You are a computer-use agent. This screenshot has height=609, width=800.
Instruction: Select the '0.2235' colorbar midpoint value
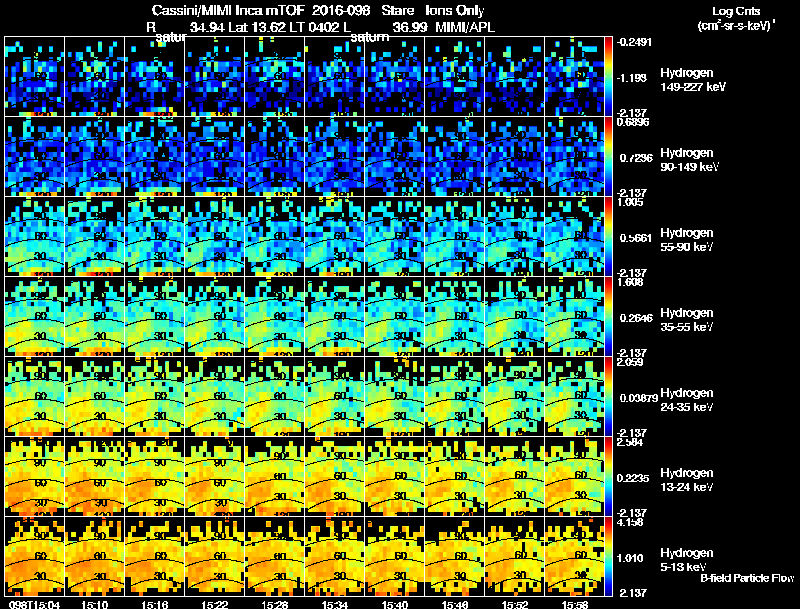click(633, 478)
